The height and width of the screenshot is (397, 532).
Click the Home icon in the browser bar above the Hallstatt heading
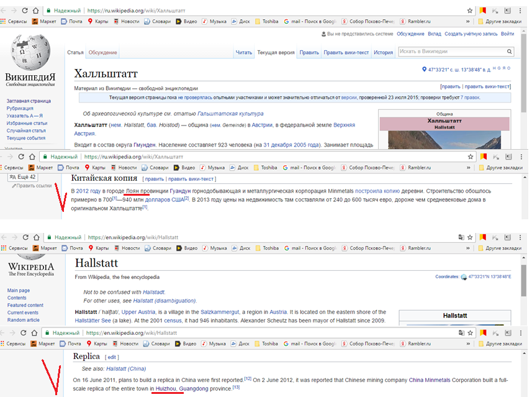click(37, 237)
